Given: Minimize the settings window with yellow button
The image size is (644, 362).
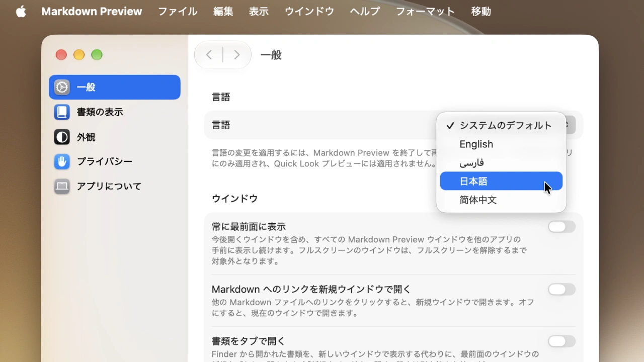Looking at the screenshot, I should coord(79,55).
